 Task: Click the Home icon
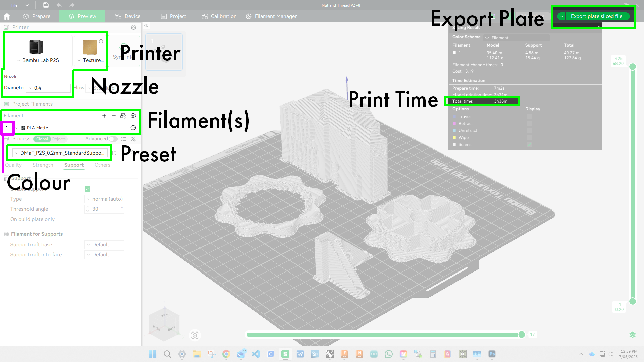click(7, 16)
